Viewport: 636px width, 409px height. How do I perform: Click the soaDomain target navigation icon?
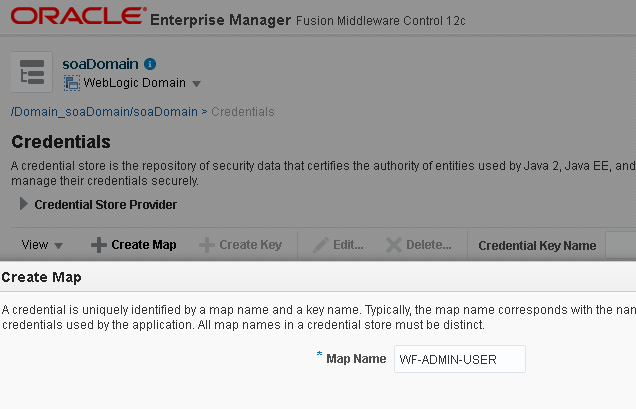(32, 72)
